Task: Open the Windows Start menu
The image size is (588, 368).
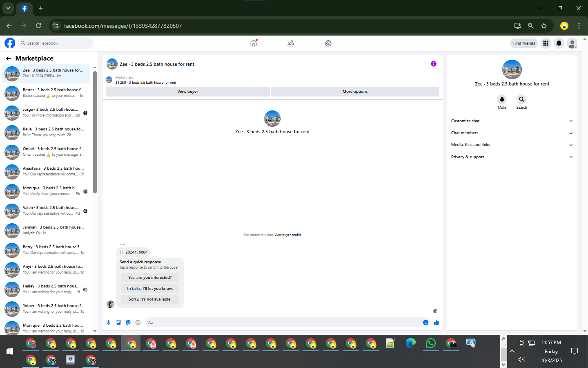Action: 10,351
